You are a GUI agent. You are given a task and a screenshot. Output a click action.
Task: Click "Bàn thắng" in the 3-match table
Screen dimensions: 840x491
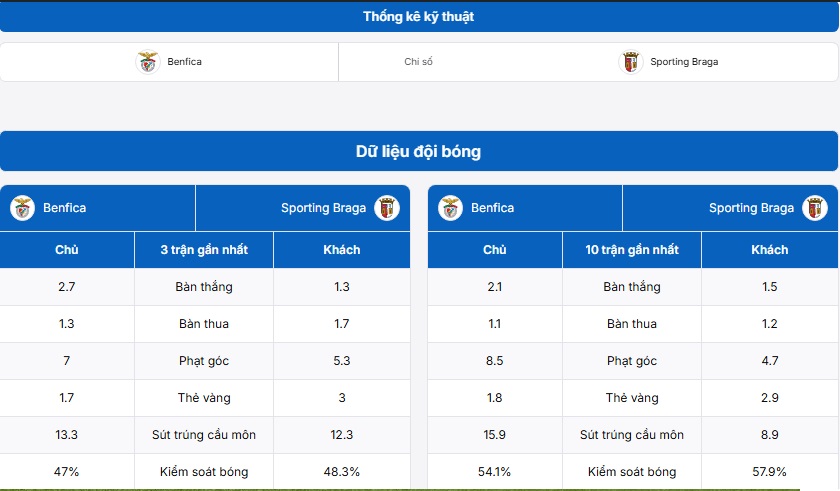click(204, 287)
